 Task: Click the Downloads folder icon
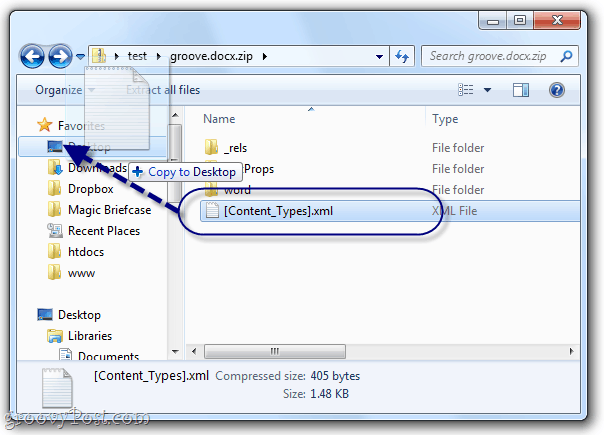55,168
